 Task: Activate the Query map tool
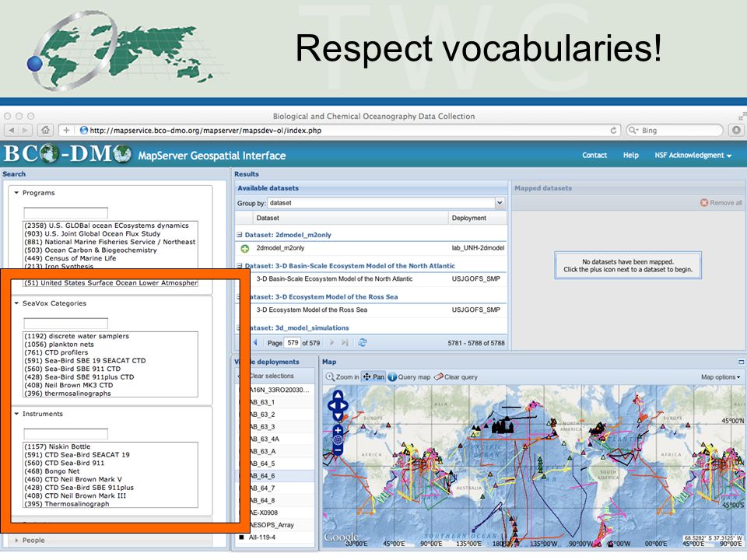click(x=409, y=377)
